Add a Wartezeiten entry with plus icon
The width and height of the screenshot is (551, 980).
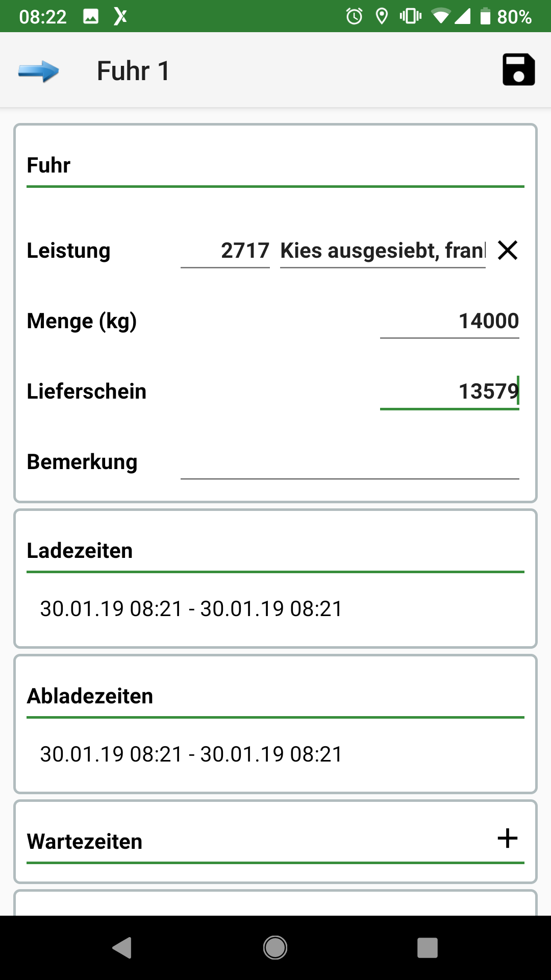click(x=508, y=838)
